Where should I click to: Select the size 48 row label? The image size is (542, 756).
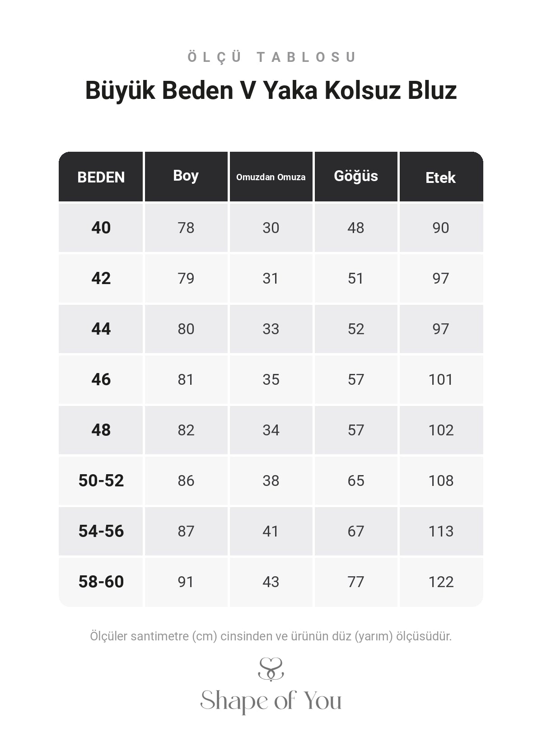(101, 430)
